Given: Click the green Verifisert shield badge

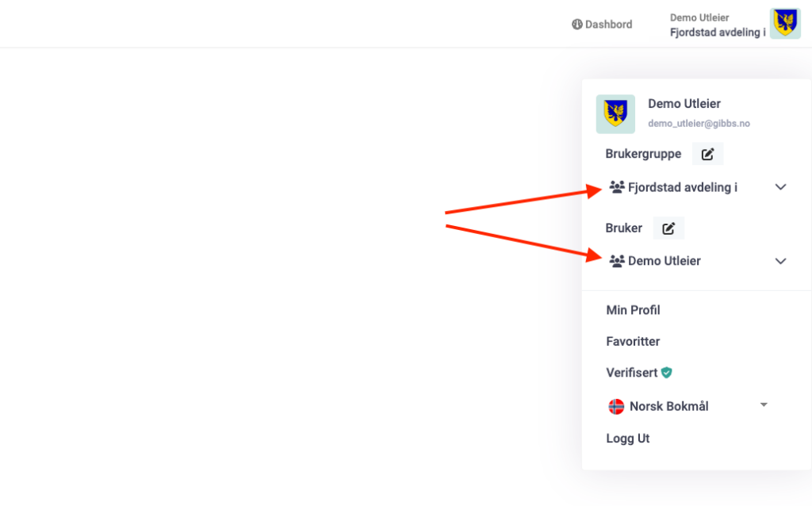Looking at the screenshot, I should (667, 372).
